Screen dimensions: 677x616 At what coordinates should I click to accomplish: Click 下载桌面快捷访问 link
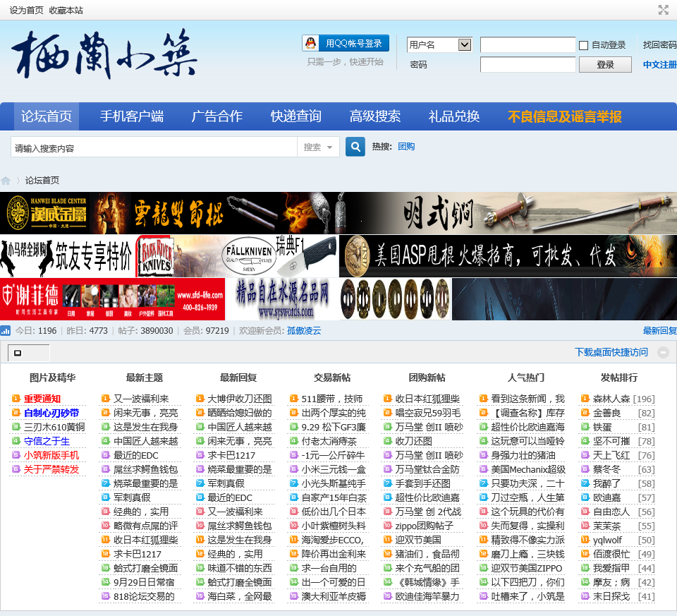[611, 352]
